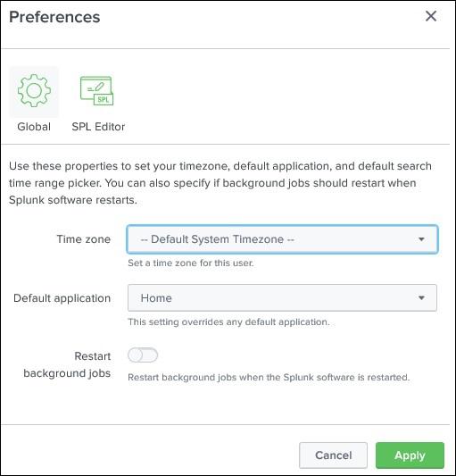Click the Restart background jobs label
Image resolution: width=456 pixels, height=476 pixels.
coord(67,364)
